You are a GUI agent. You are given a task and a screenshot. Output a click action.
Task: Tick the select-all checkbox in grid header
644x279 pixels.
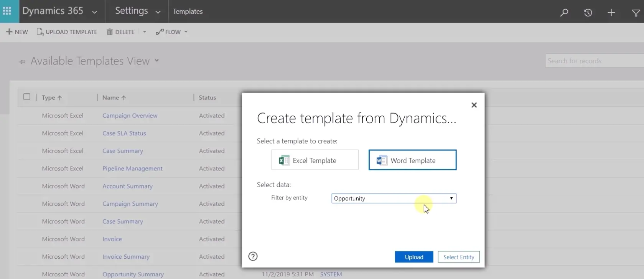(27, 97)
